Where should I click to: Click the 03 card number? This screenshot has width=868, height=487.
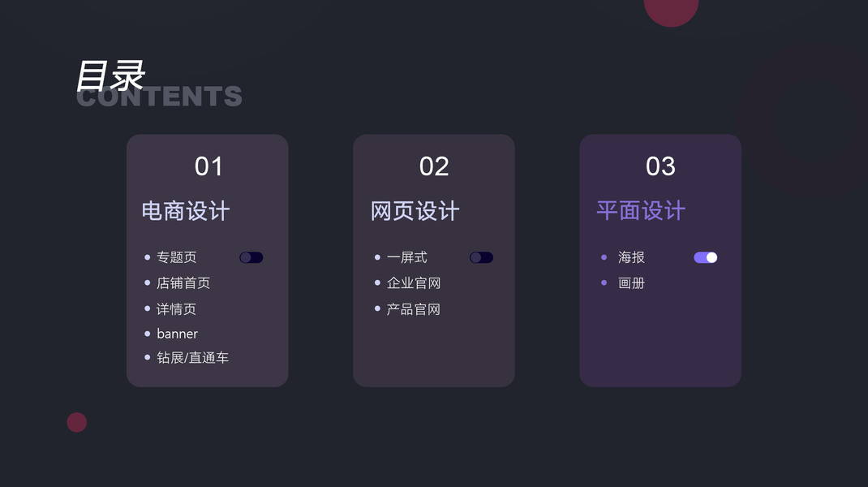pos(660,166)
